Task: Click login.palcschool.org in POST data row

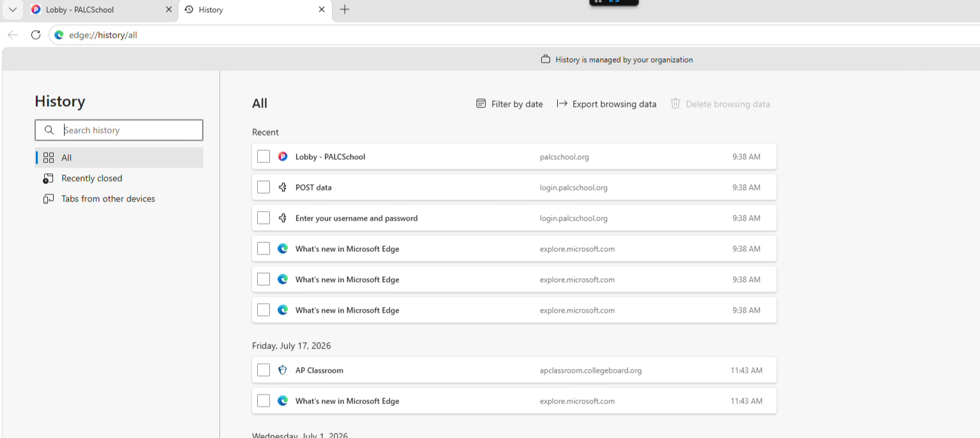Action: pos(574,187)
